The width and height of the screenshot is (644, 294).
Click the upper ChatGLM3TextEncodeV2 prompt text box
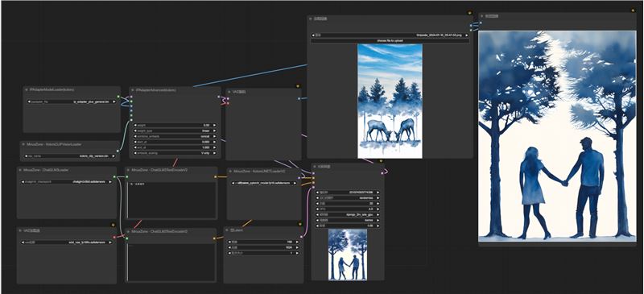point(172,200)
